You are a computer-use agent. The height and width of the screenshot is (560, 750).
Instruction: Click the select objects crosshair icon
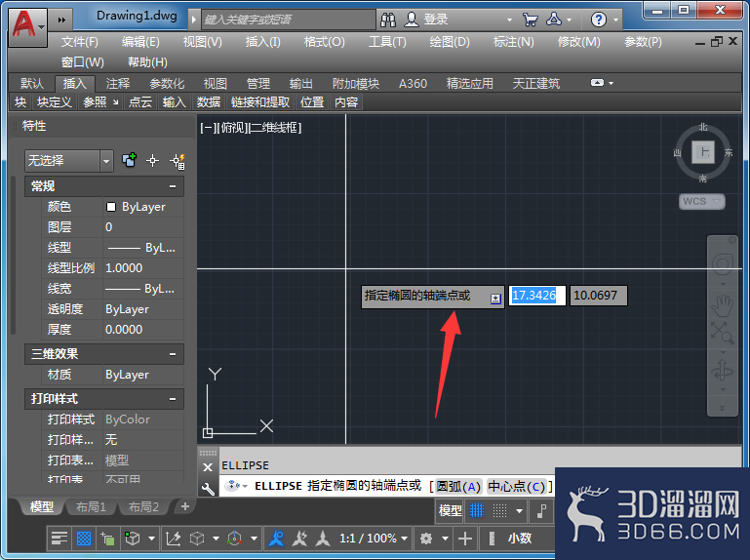point(152,161)
